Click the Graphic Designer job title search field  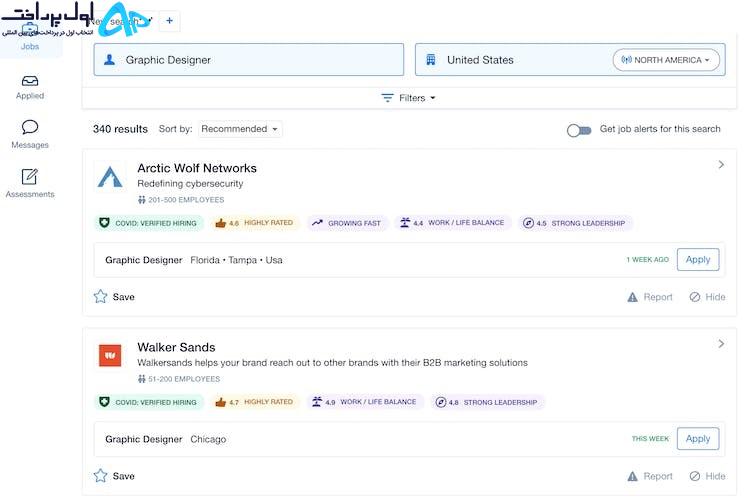tap(249, 60)
